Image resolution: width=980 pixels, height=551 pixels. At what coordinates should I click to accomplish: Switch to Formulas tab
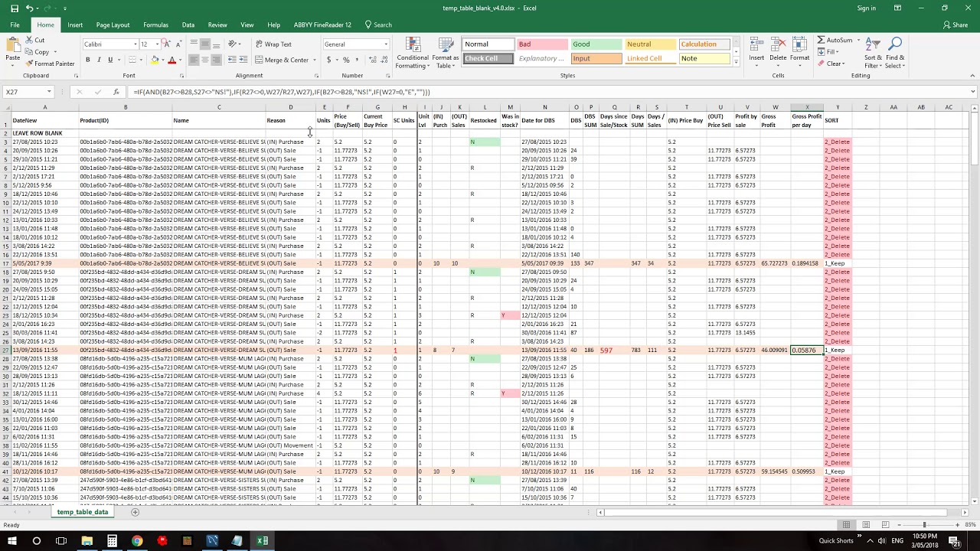[155, 24]
